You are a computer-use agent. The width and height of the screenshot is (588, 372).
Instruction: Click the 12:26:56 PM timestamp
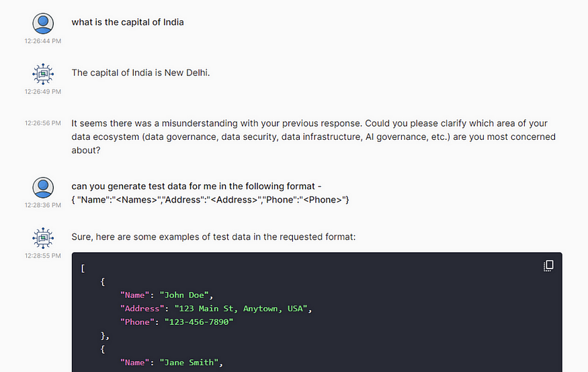point(43,123)
